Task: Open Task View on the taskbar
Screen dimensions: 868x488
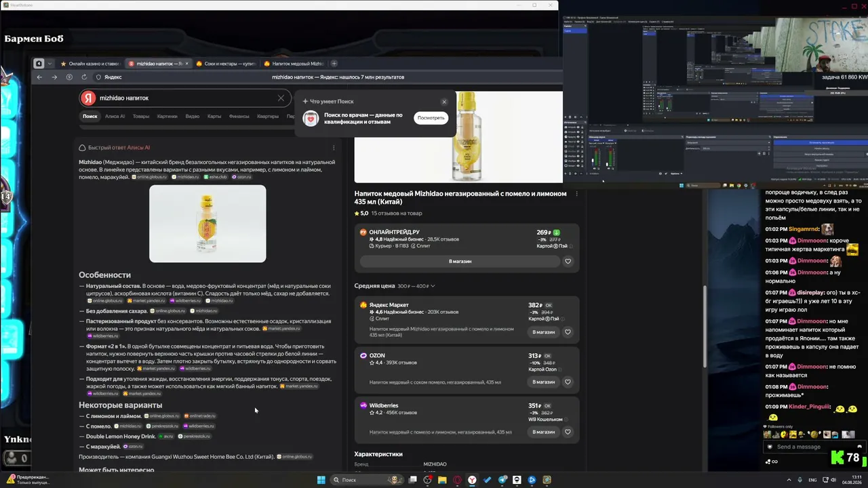Action: coord(412,480)
